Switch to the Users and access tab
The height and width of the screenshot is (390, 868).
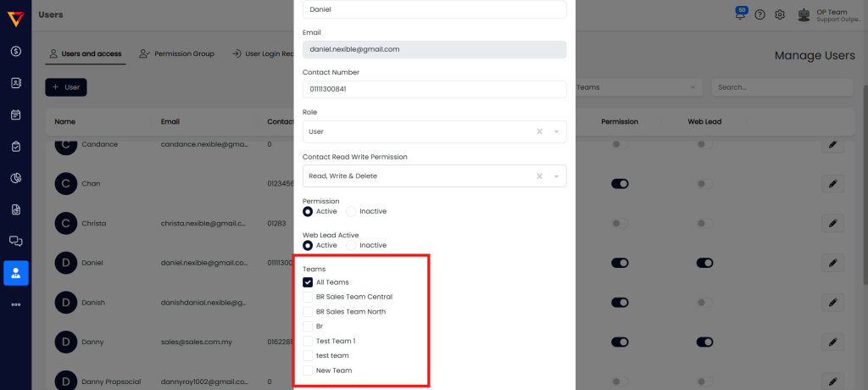(85, 53)
